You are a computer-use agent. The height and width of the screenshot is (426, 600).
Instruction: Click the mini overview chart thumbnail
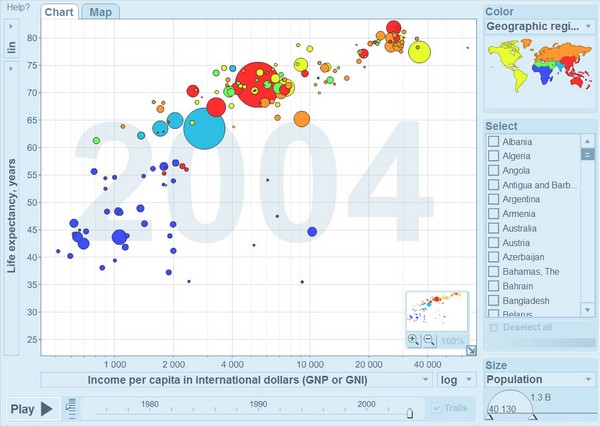point(437,311)
